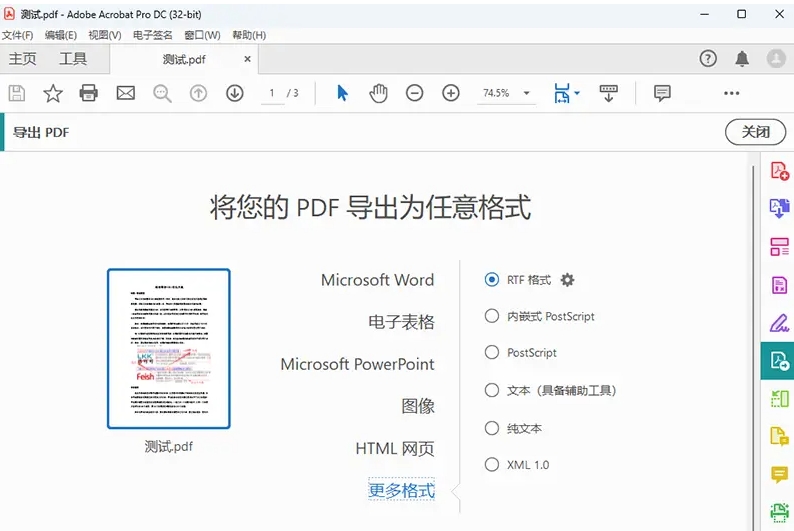Click the active Export PDF sidebar icon
This screenshot has width=794, height=531.
click(779, 361)
